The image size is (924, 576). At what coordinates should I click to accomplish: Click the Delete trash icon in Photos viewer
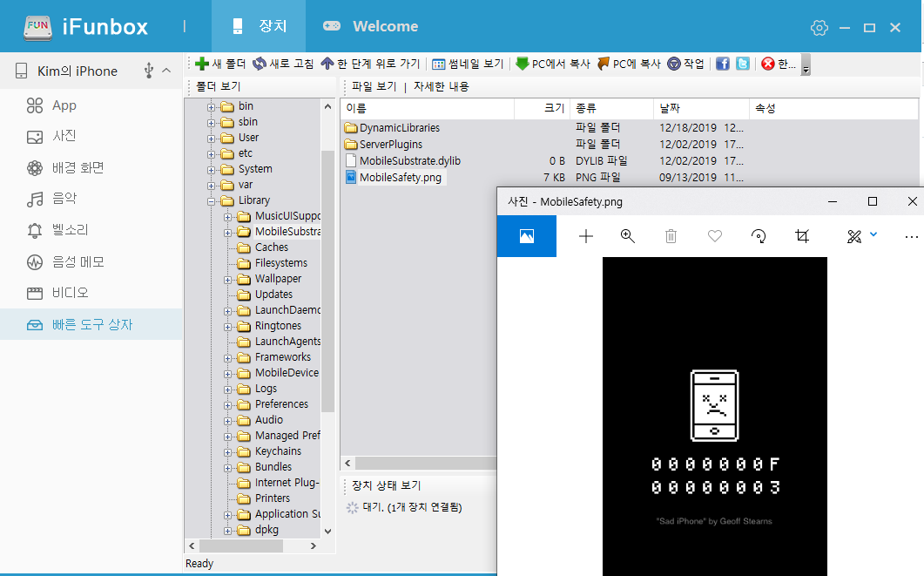pyautogui.click(x=671, y=236)
